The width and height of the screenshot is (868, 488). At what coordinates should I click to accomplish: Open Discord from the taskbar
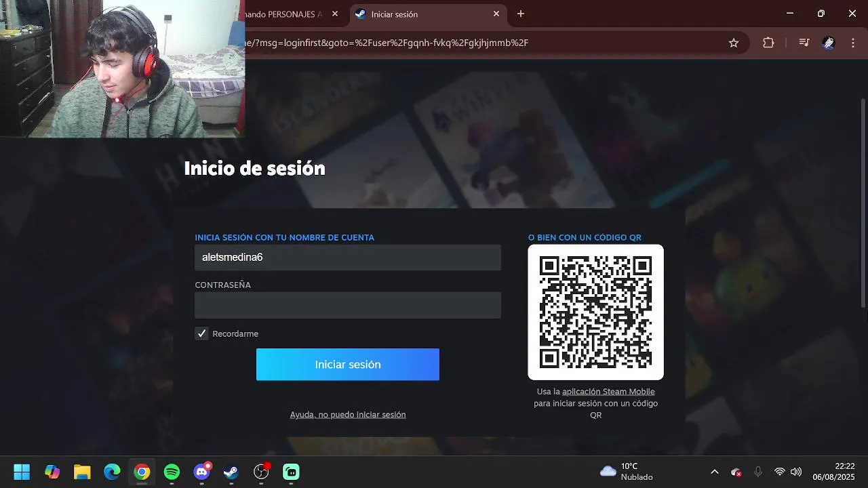pos(202,472)
